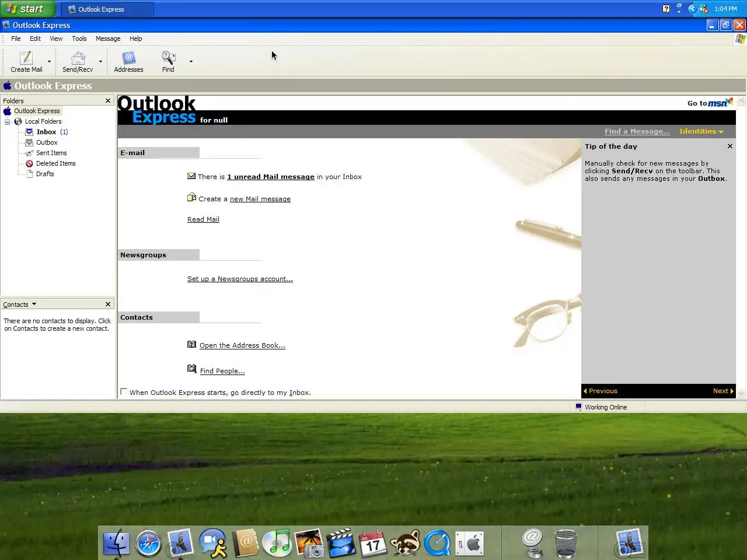Open the Address Book dock icon
The image size is (747, 560).
(245, 543)
